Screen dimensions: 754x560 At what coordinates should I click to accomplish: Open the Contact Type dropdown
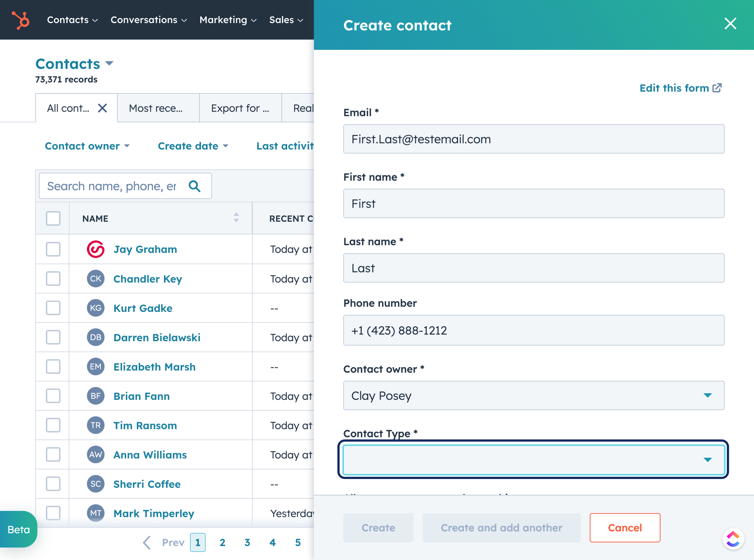coord(534,460)
